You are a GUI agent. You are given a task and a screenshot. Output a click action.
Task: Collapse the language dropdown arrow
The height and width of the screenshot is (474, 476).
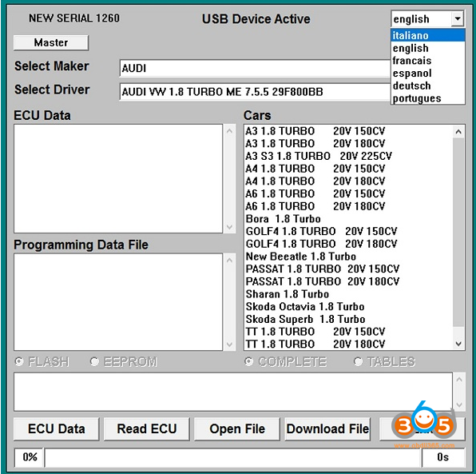coord(457,19)
